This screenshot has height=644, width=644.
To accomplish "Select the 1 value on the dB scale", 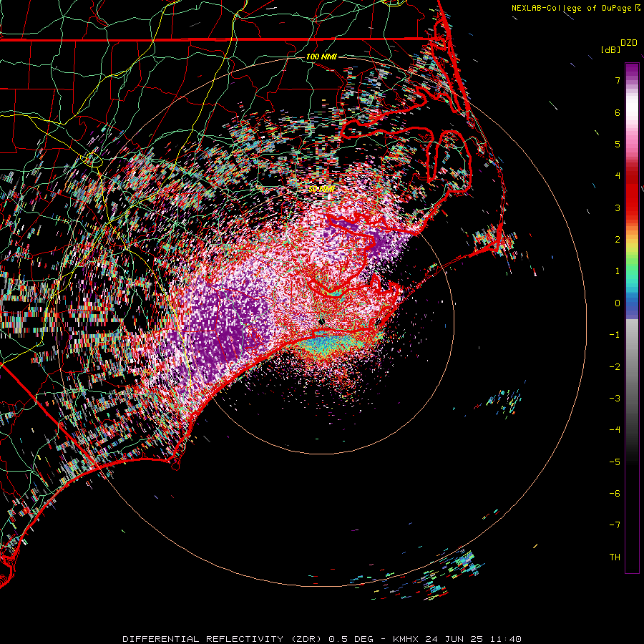I will click(618, 271).
